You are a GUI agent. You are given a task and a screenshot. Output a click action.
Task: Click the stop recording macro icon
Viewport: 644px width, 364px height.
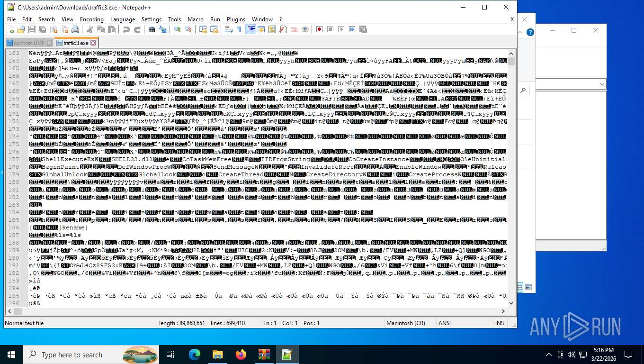point(331,29)
